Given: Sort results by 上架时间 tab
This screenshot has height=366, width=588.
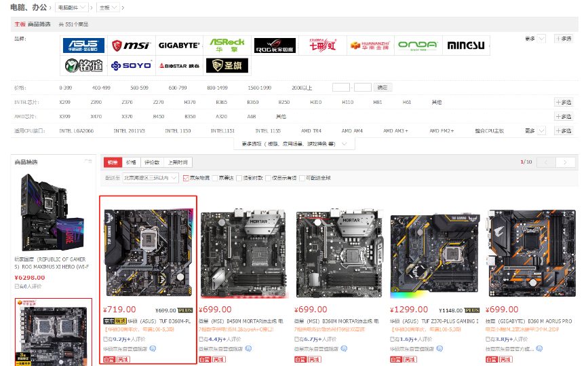Looking at the screenshot, I should 178,162.
